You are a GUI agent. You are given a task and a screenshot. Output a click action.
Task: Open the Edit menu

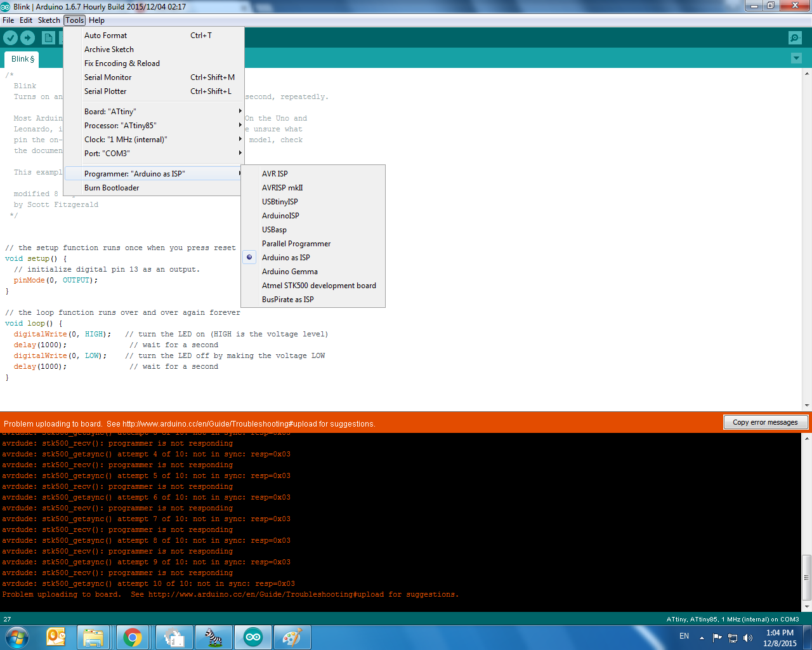tap(26, 20)
